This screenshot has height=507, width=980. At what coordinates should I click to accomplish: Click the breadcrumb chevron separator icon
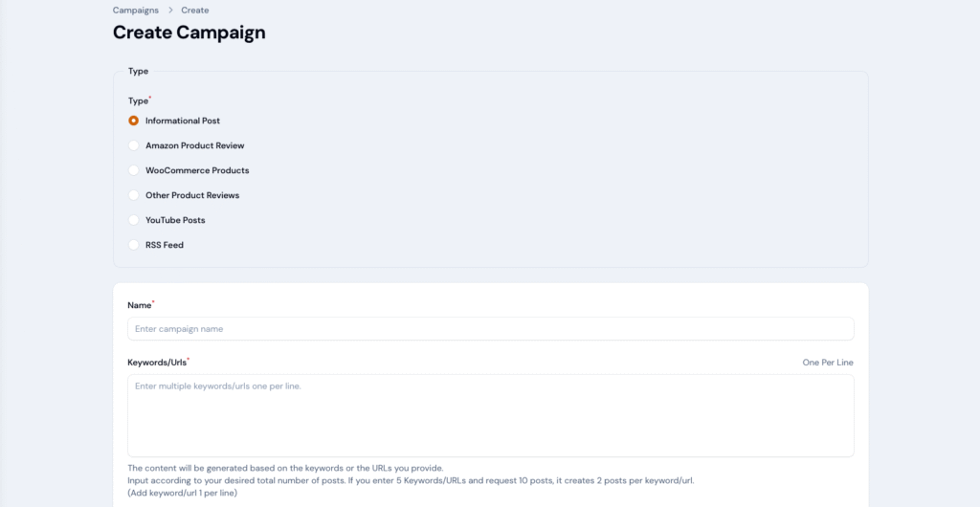point(170,11)
